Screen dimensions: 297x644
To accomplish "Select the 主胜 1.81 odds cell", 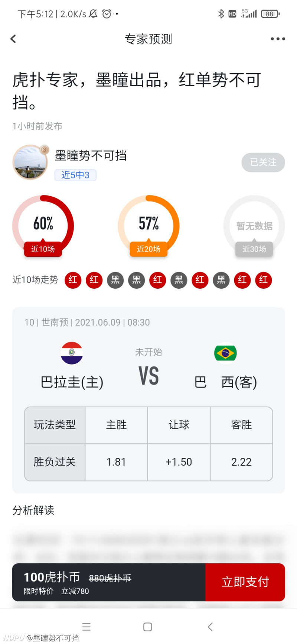I will pos(116,462).
